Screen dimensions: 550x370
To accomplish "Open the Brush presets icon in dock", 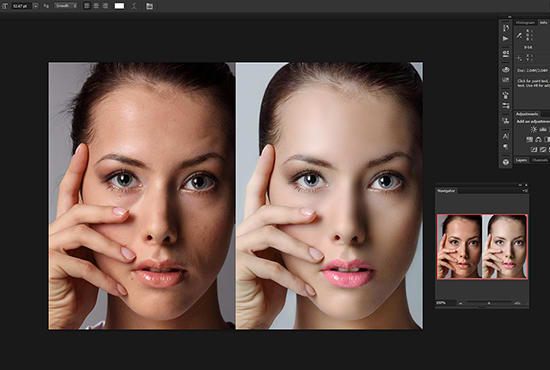I will pos(505,95).
